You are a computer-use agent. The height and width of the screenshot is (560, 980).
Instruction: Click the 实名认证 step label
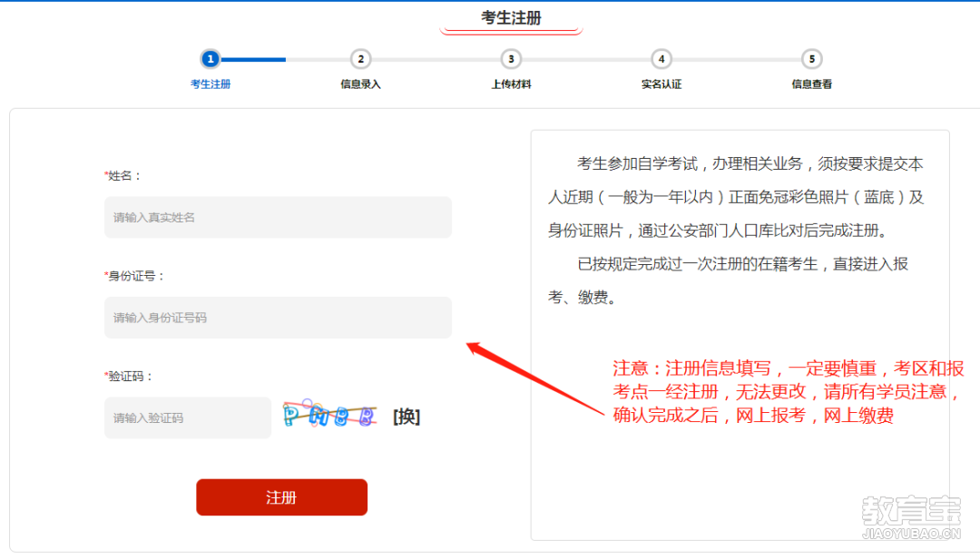(x=661, y=84)
